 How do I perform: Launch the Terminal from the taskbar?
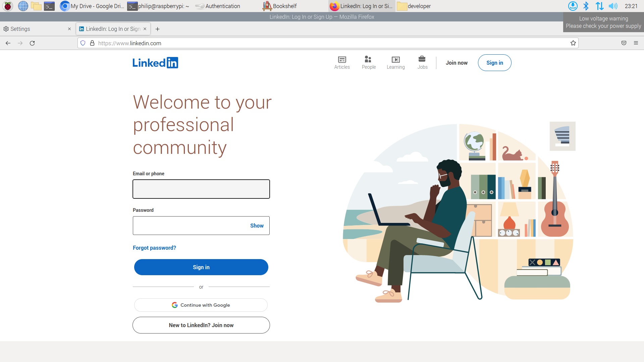tap(49, 6)
